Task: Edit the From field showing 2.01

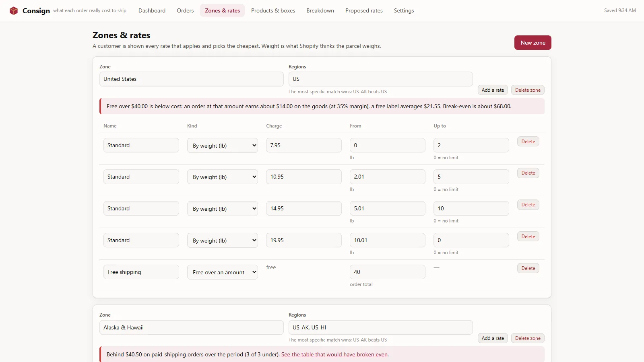Action: (x=388, y=177)
